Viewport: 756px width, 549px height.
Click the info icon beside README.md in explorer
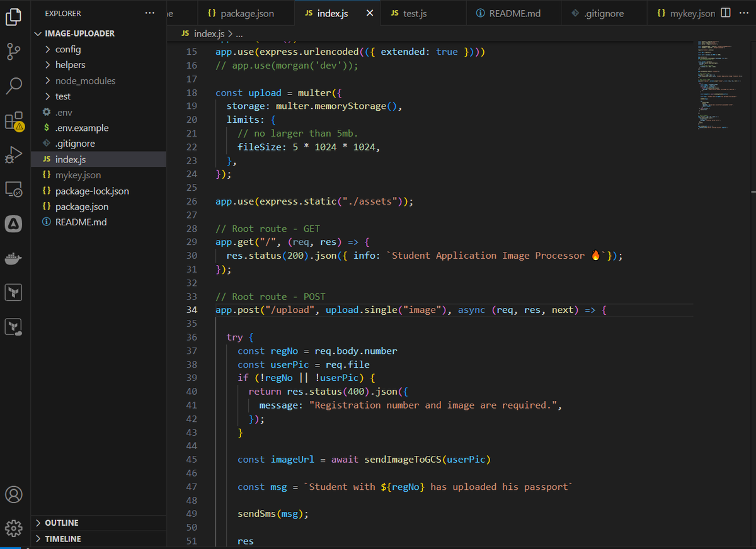[x=47, y=222]
